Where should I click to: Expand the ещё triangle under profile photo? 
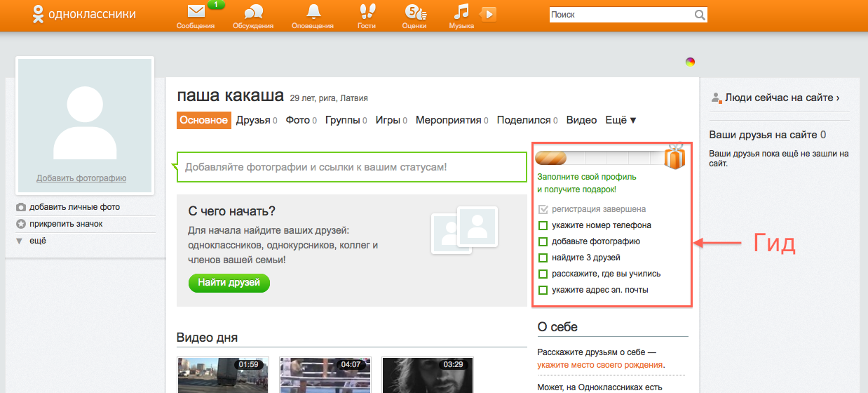pos(20,241)
